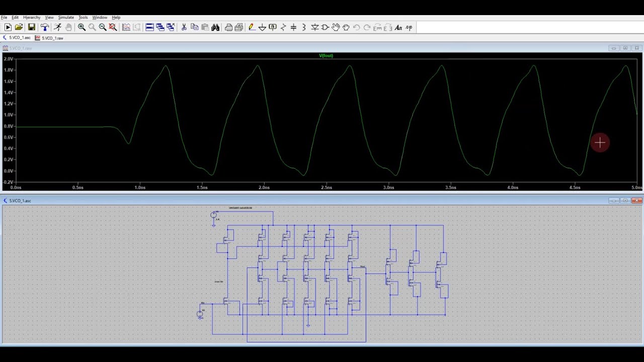This screenshot has width=644, height=362.
Task: Click the Redo arrow icon
Action: click(367, 27)
